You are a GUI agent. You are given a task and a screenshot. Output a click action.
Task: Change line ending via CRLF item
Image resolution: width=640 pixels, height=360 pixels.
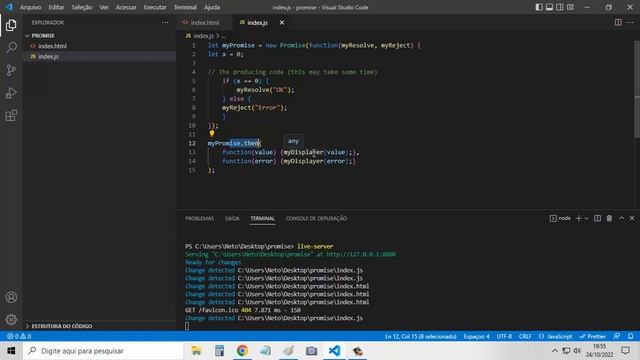[x=525, y=336]
